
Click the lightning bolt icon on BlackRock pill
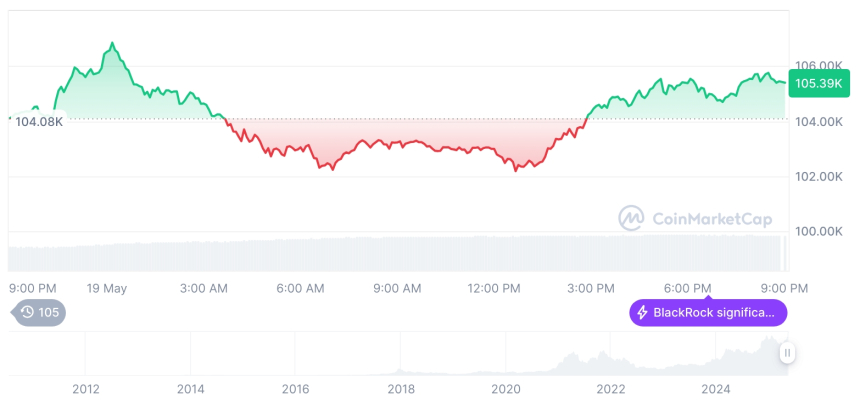(x=642, y=313)
